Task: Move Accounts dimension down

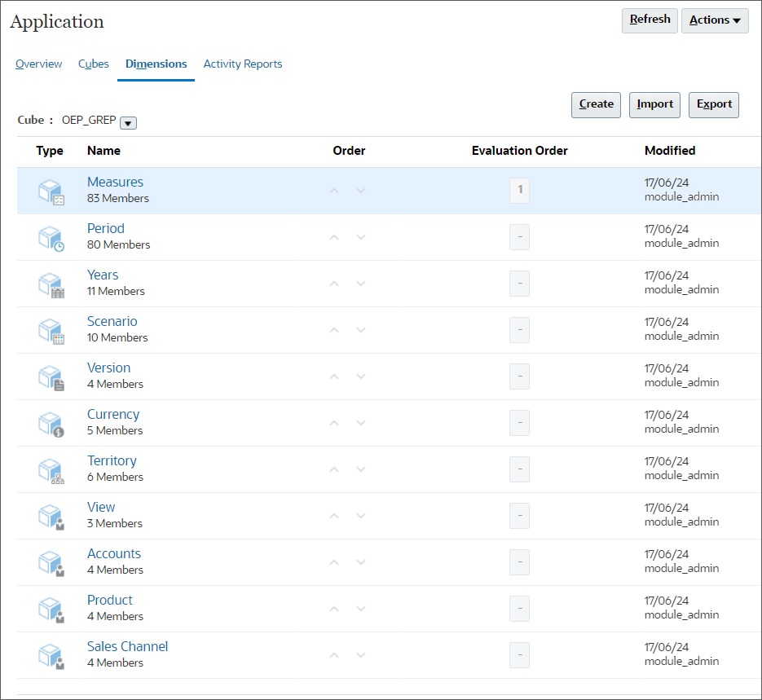Action: 360,562
